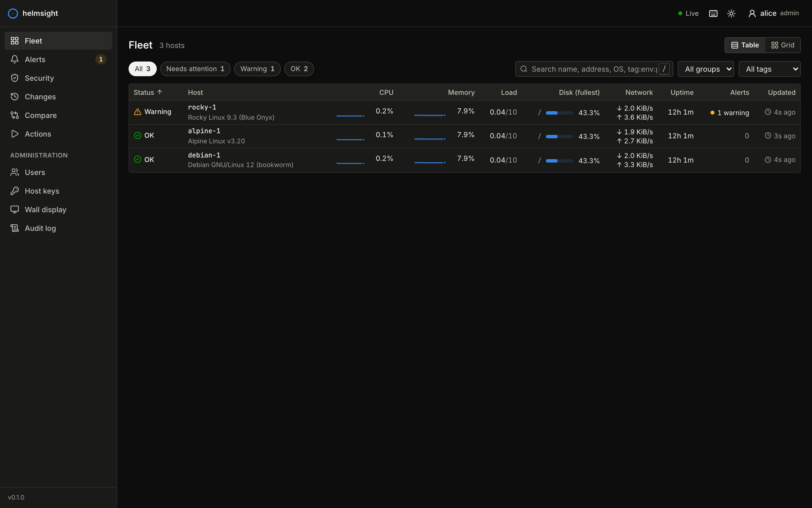Select the Needs attention filter tab

tap(195, 69)
